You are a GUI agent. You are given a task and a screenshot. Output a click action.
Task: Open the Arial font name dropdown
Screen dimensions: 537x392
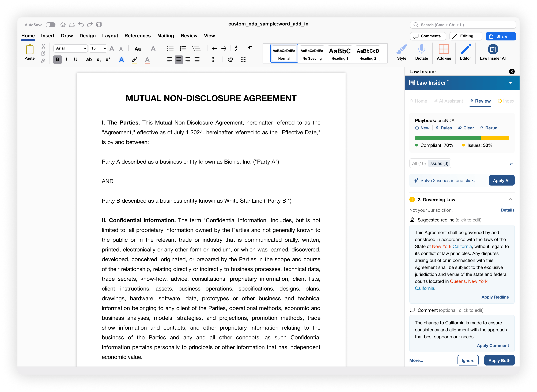click(x=71, y=48)
